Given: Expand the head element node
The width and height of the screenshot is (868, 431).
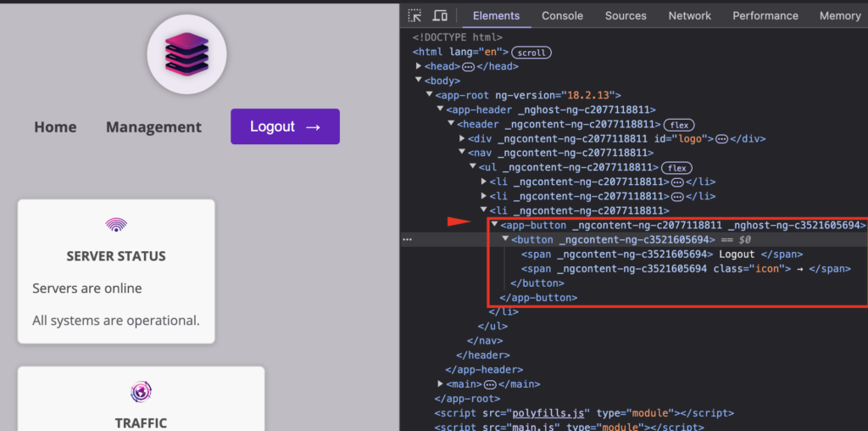Looking at the screenshot, I should click(419, 66).
